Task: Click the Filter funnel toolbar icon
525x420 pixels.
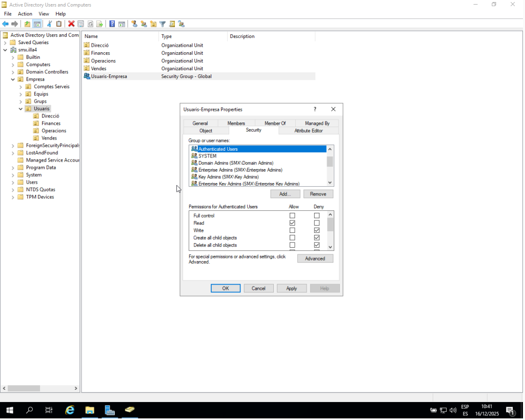Action: pos(163,24)
